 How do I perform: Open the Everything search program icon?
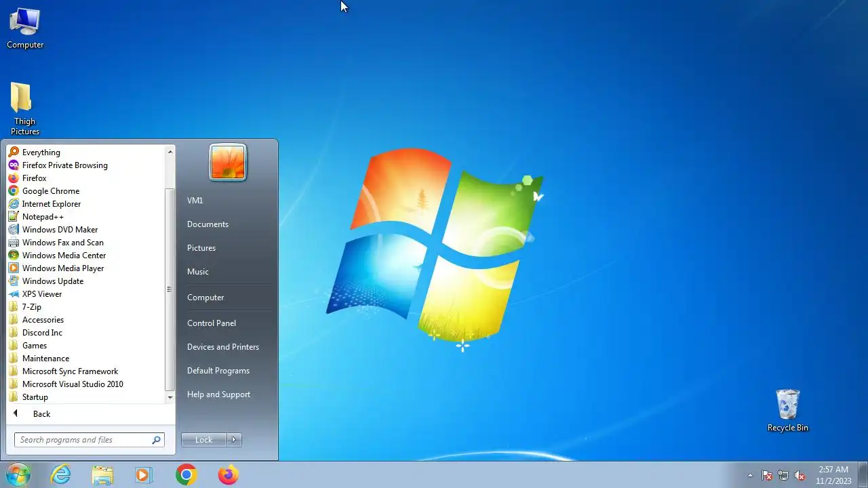14,152
